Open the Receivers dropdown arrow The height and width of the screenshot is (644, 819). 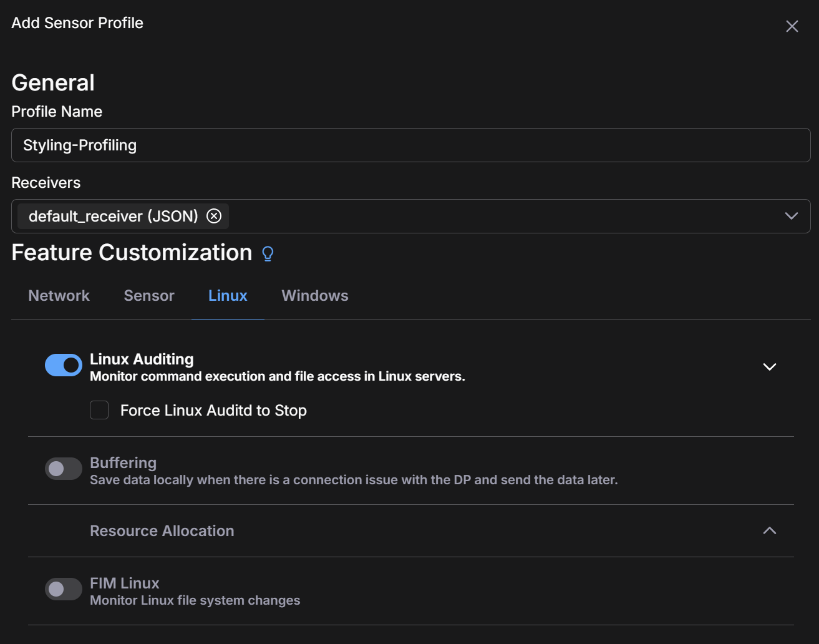point(791,216)
